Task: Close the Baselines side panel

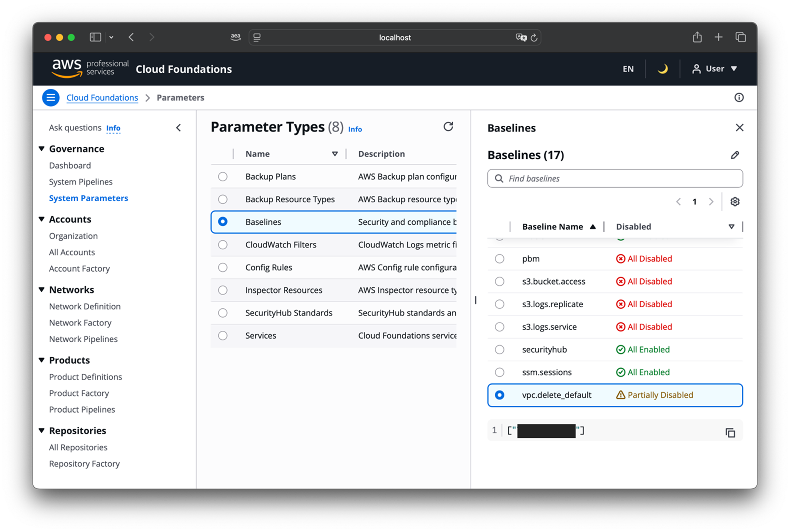Action: point(739,128)
